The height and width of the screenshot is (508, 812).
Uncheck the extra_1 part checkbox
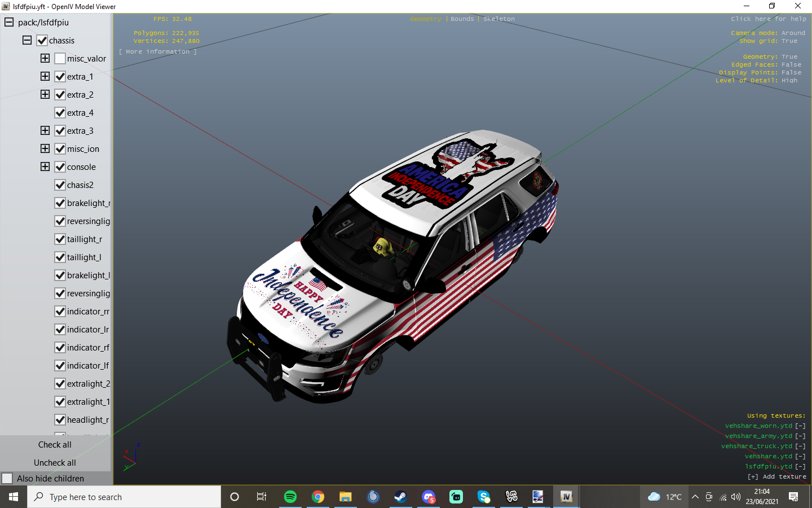[x=60, y=77]
